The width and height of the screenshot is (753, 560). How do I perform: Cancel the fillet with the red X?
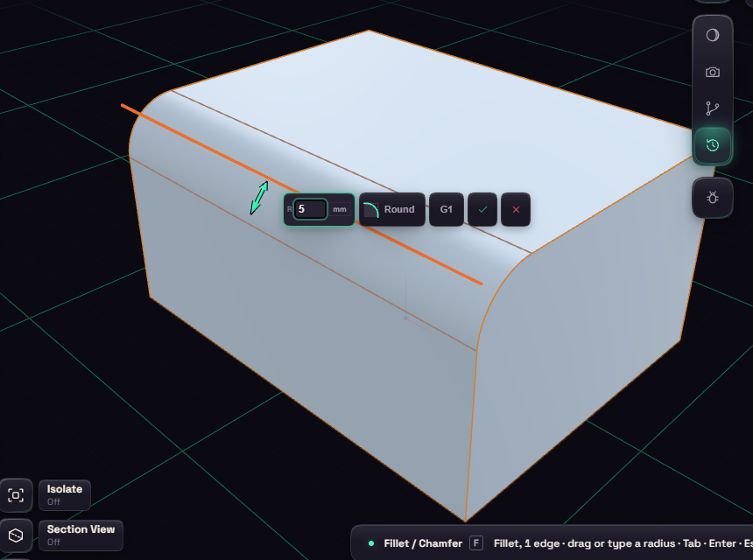tap(516, 209)
